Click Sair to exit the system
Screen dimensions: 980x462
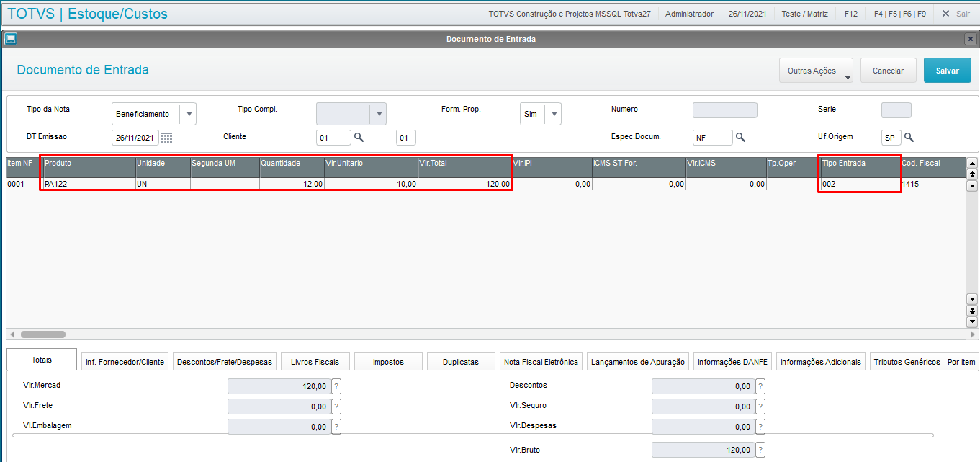[956, 14]
